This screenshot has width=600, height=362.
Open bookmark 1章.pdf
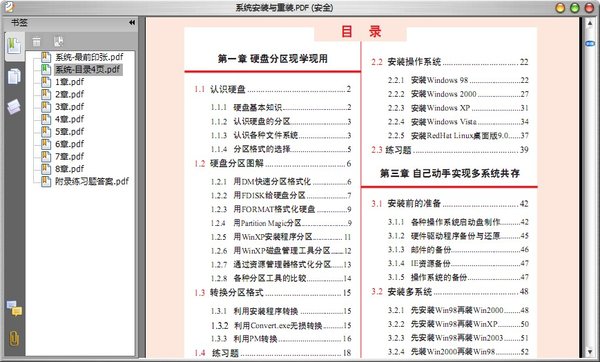69,82
